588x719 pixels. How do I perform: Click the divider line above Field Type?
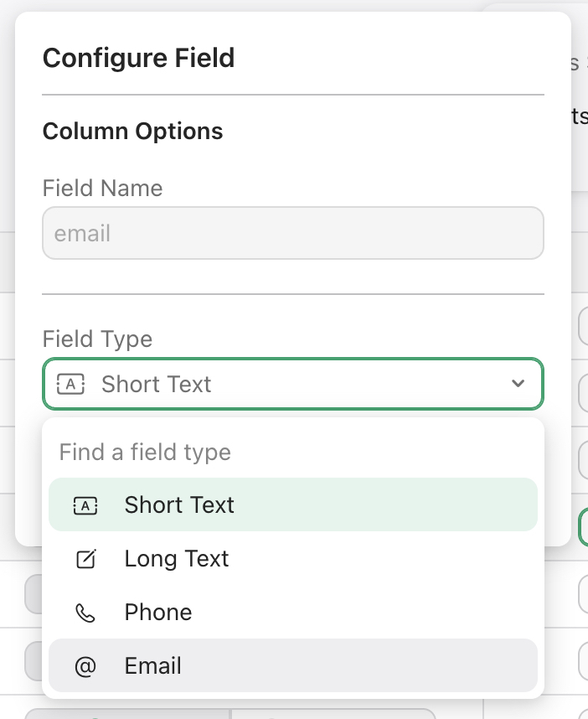293,294
